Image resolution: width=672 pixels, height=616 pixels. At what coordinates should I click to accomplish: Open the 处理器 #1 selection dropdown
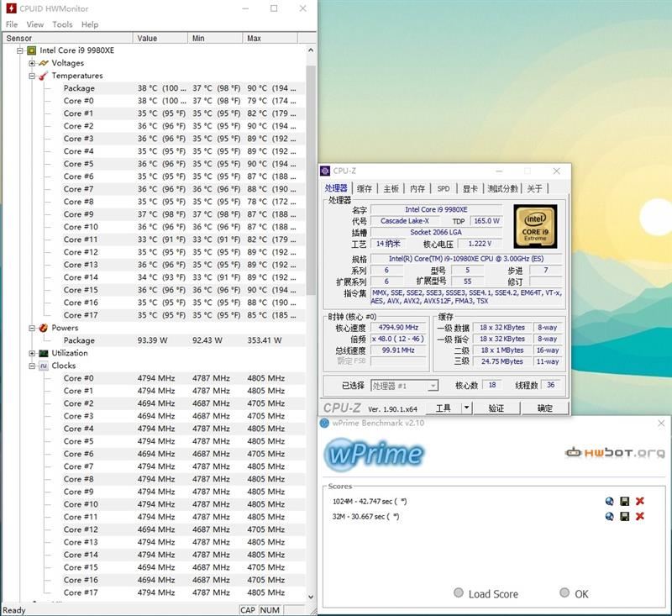click(x=404, y=386)
